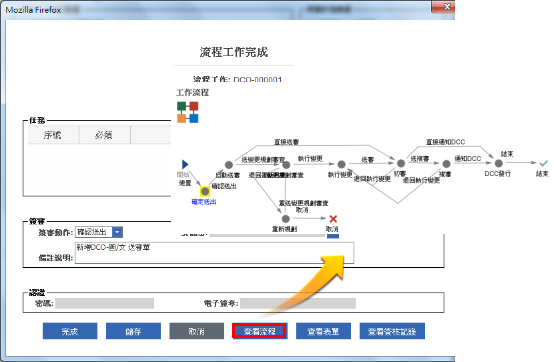This screenshot has width=554, height=362.
Task: Click the blue start triangle node
Action: pyautogui.click(x=185, y=164)
